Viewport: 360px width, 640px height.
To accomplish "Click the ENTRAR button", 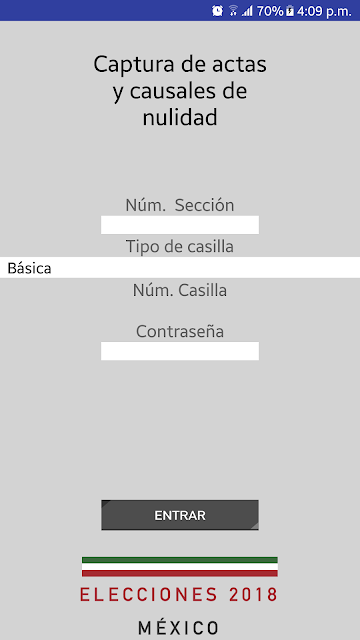I will [x=180, y=515].
